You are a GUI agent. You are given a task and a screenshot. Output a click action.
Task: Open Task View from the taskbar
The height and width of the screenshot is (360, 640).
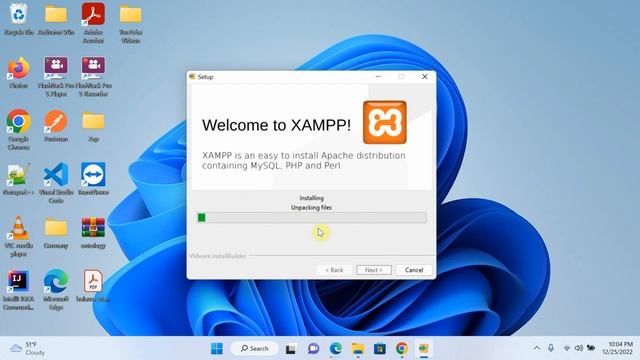click(x=291, y=349)
